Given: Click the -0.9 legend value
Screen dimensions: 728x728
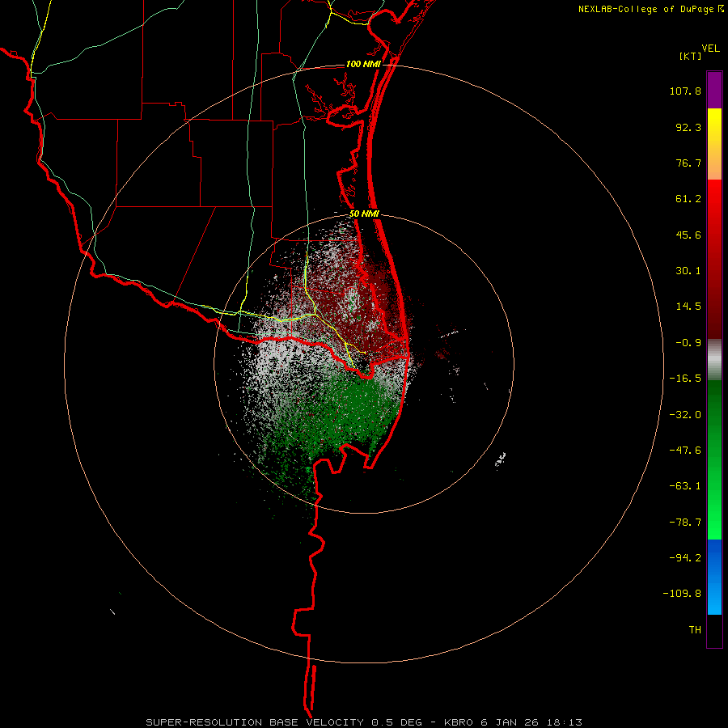Looking at the screenshot, I should click(688, 343).
